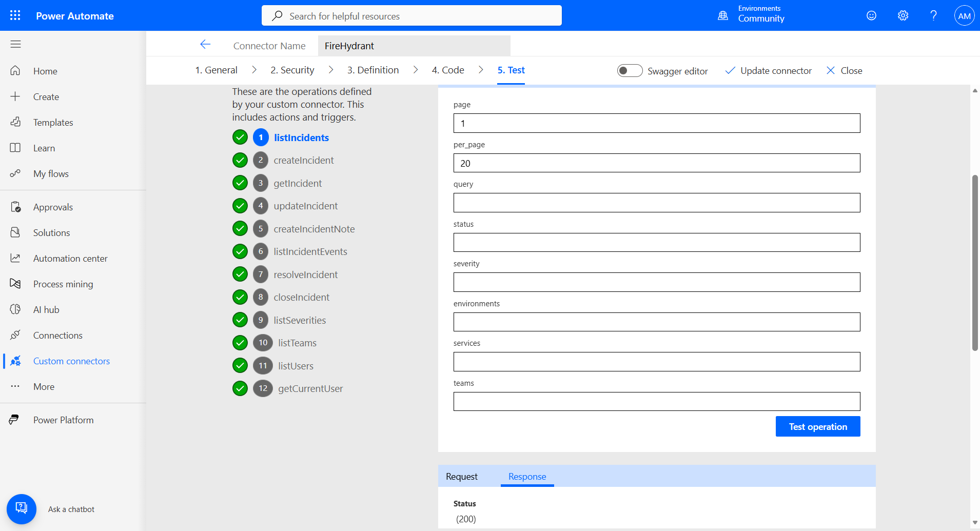
Task: Collapse the left navigation hamburger menu
Action: [15, 44]
